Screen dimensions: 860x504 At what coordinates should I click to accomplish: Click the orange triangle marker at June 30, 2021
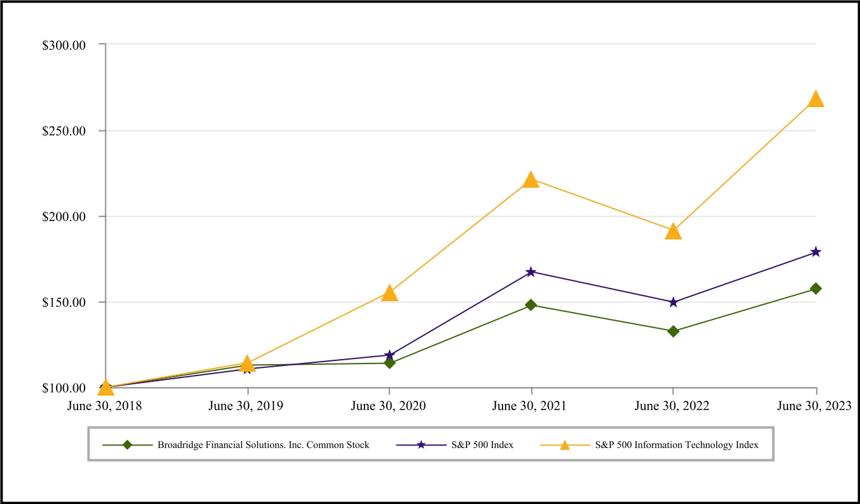click(x=531, y=180)
